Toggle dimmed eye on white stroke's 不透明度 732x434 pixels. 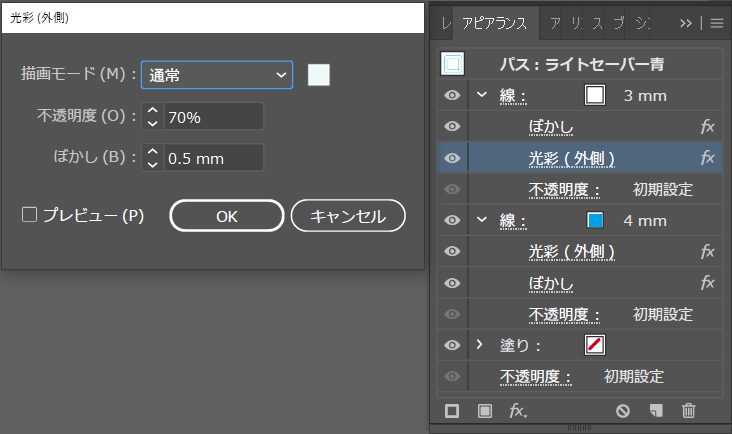coord(452,189)
